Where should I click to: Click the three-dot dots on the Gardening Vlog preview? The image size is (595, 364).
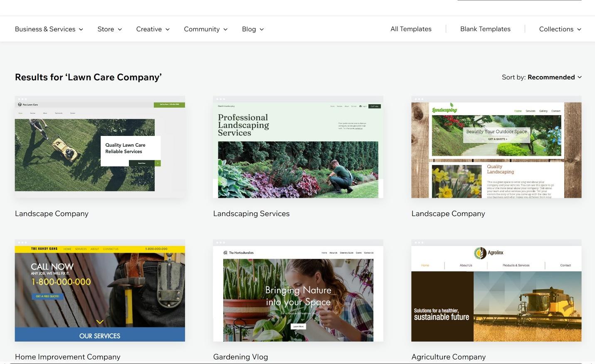pos(220,242)
